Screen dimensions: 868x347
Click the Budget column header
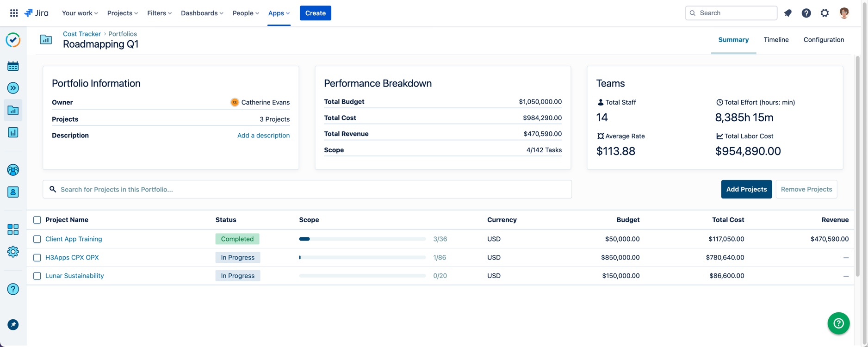[x=628, y=220]
